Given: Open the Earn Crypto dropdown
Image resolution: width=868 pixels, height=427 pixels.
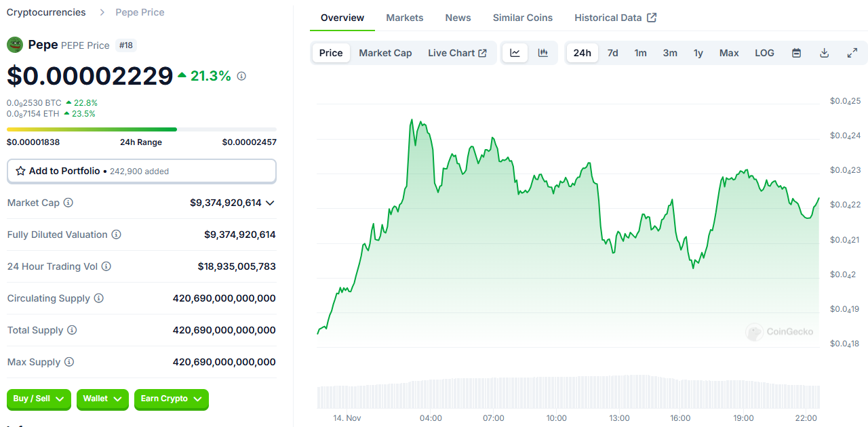Looking at the screenshot, I should tap(172, 399).
